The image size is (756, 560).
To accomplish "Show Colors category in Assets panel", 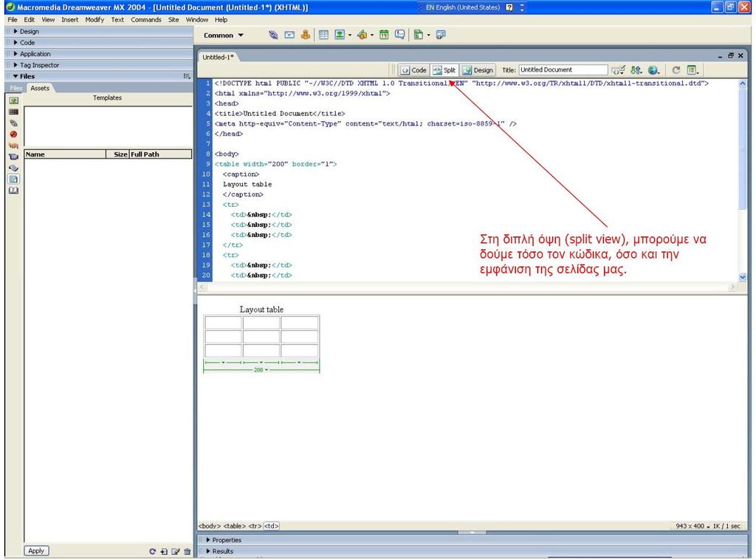I will point(13,112).
